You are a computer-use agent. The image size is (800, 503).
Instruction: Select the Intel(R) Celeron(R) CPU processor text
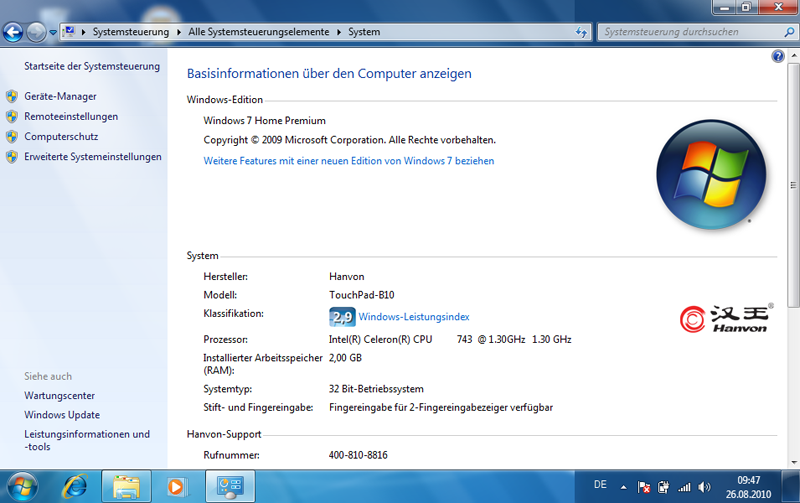[x=381, y=340]
